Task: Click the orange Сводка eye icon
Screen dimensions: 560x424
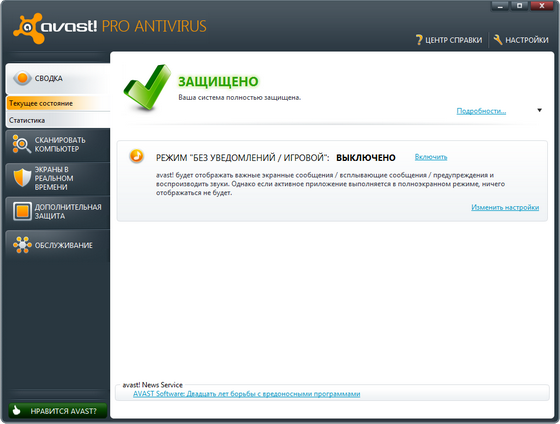Action: point(22,78)
